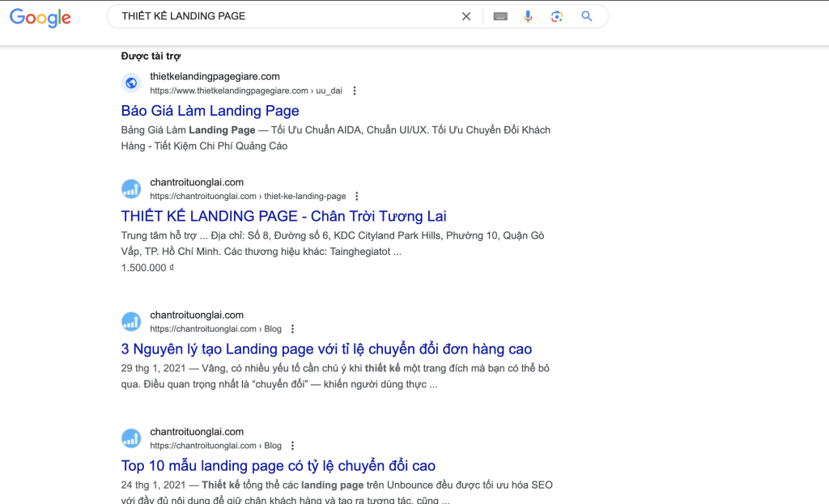The height and width of the screenshot is (504, 829).
Task: Open THIẾT KẾ LANDING PAGE - Chân Trời Tương Lai
Action: click(283, 216)
